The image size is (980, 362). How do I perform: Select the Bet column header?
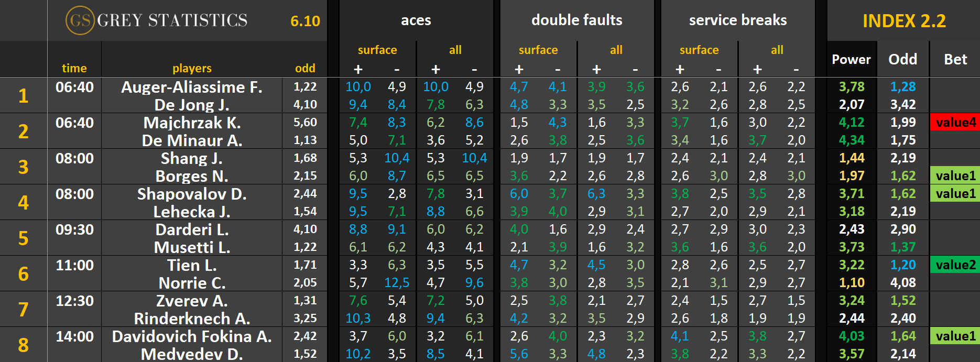[955, 59]
